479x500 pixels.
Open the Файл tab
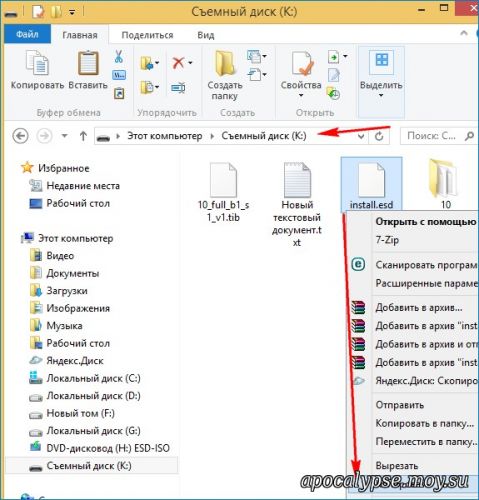coord(27,34)
